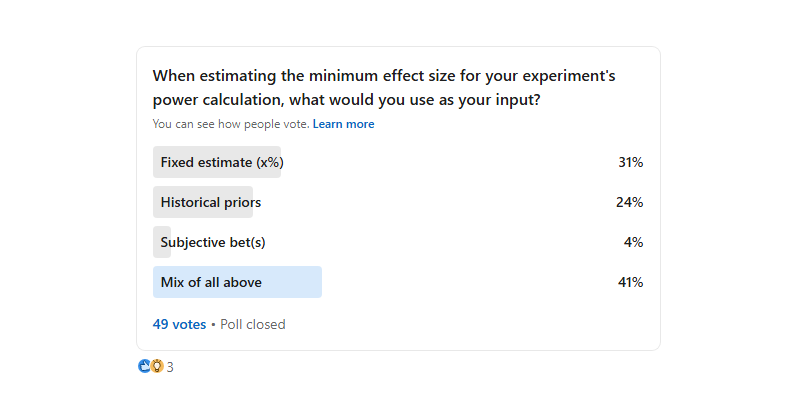View voters via the 49 votes link
Viewport: 800px width, 420px height.
179,324
